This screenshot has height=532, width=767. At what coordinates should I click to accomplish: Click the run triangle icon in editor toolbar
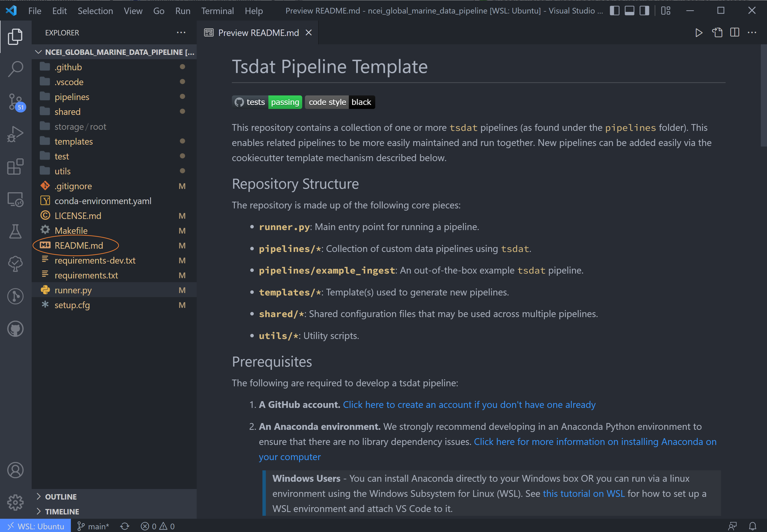click(x=699, y=33)
